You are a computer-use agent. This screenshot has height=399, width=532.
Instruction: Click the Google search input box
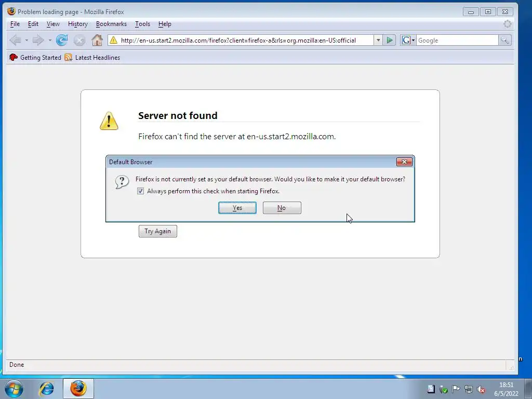click(x=457, y=41)
